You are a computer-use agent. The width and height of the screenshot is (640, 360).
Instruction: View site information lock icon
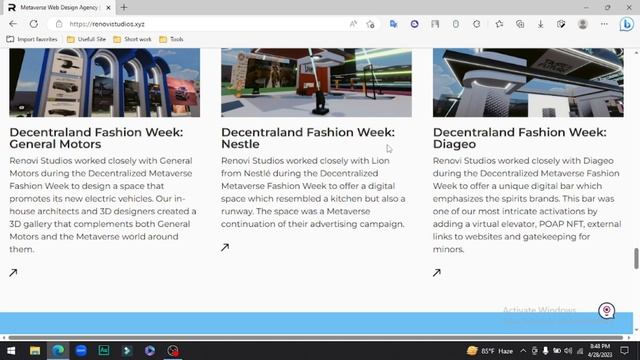[59, 24]
